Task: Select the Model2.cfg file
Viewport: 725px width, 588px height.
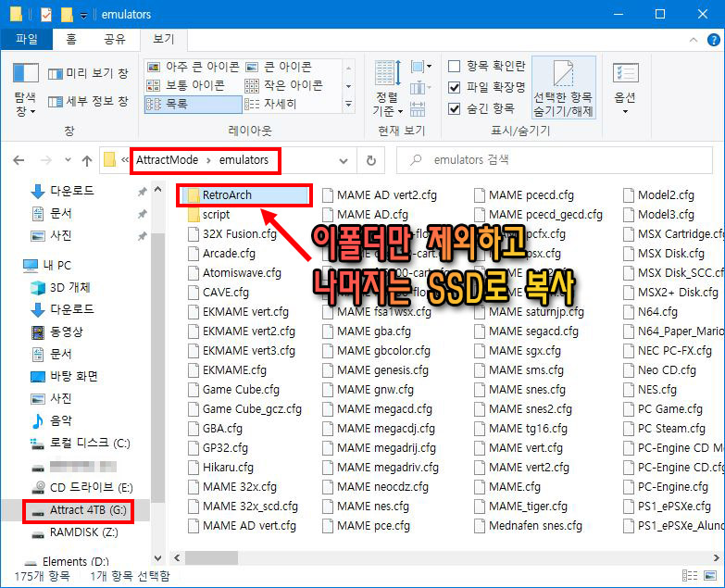Action: pos(666,195)
